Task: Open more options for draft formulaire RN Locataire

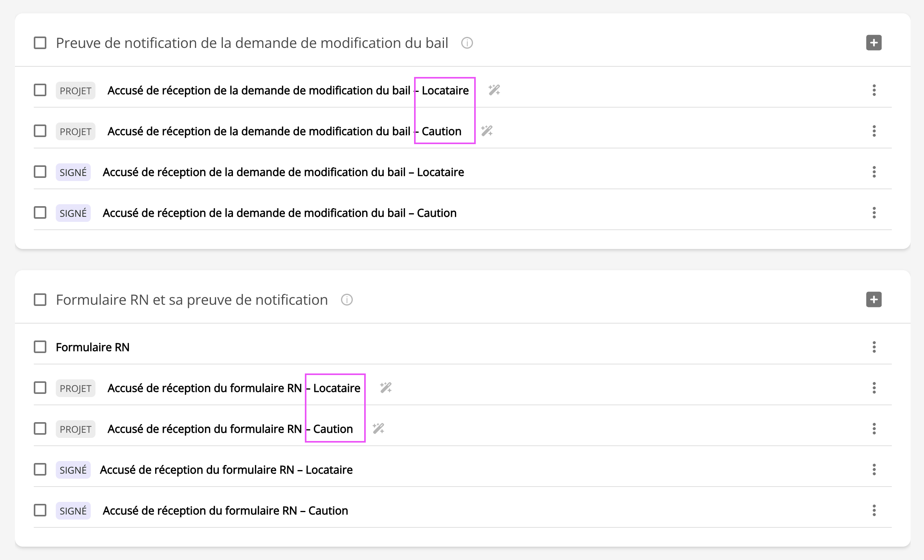Action: [x=874, y=388]
